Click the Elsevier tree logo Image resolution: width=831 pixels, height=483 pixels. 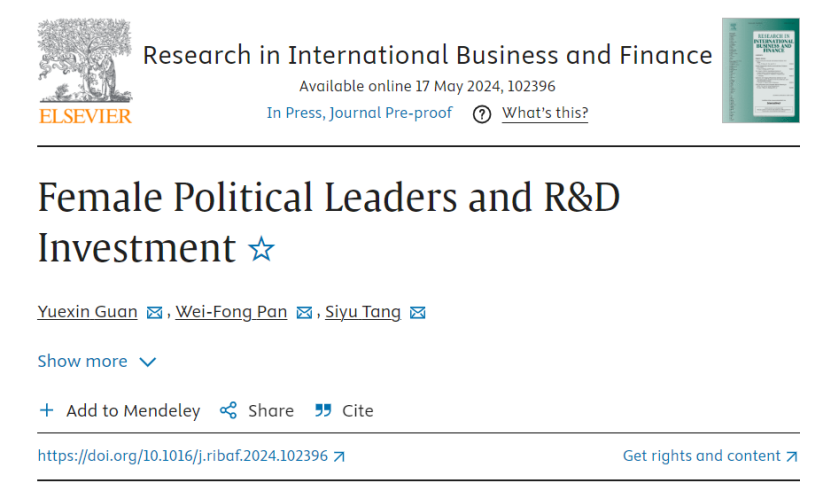coord(85,60)
